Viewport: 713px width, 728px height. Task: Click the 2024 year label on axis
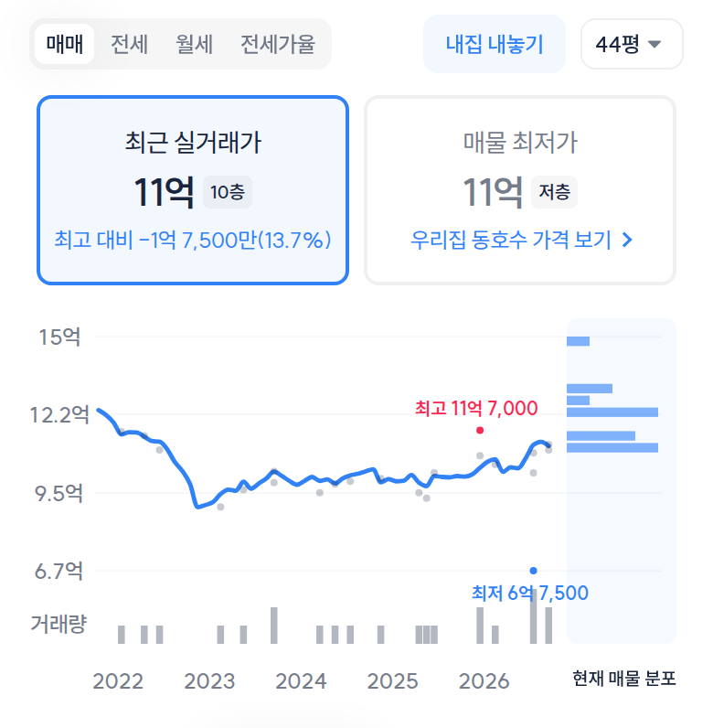[301, 681]
